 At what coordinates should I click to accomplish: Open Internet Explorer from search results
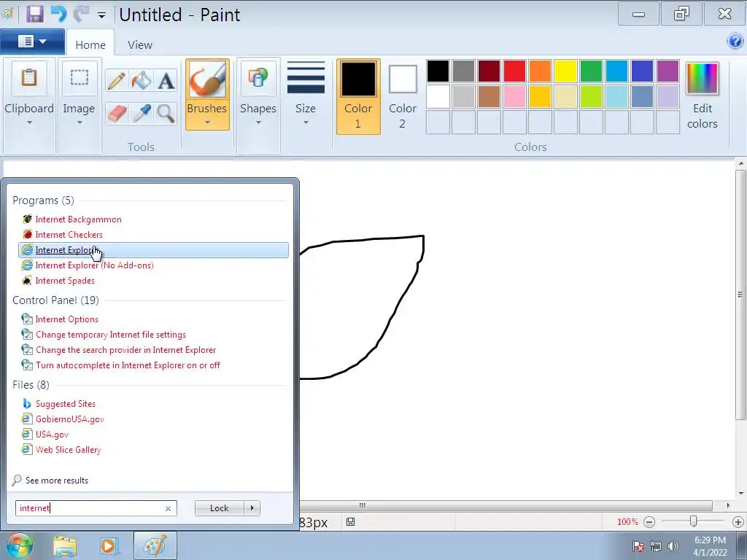[x=153, y=250]
